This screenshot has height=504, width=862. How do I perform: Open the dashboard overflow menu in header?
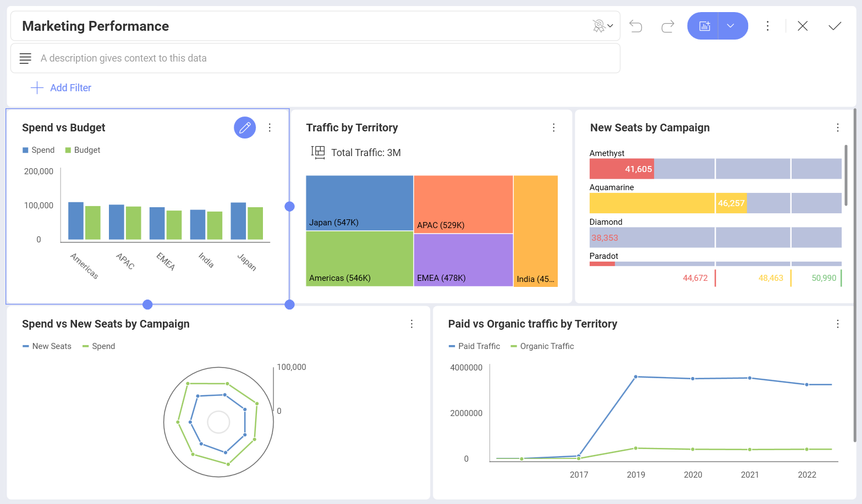point(768,26)
